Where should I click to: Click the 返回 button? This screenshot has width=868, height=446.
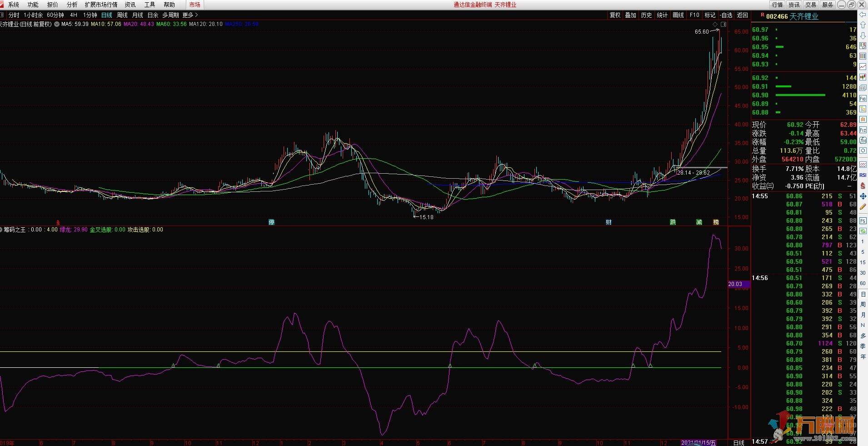pos(742,15)
